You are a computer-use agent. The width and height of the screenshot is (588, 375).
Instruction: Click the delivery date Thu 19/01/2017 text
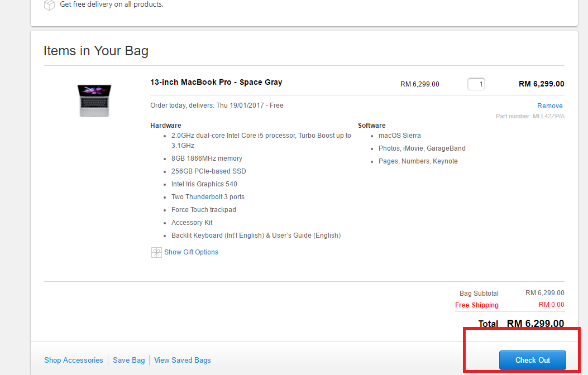(x=240, y=105)
